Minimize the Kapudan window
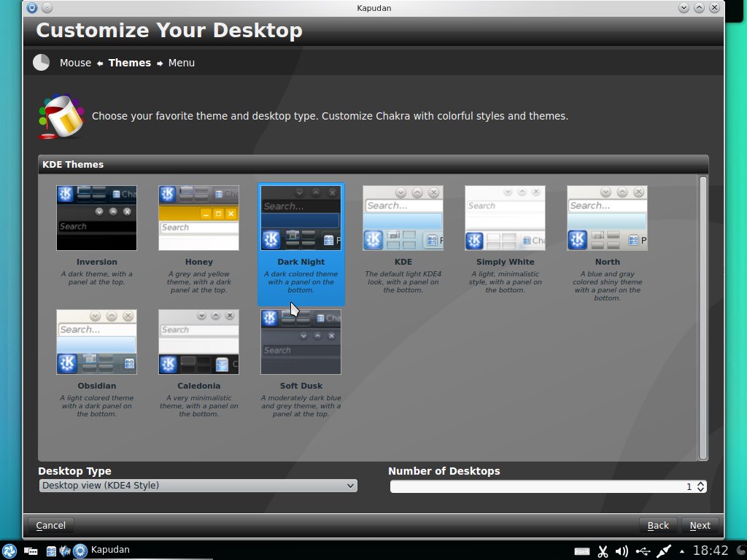 point(684,7)
